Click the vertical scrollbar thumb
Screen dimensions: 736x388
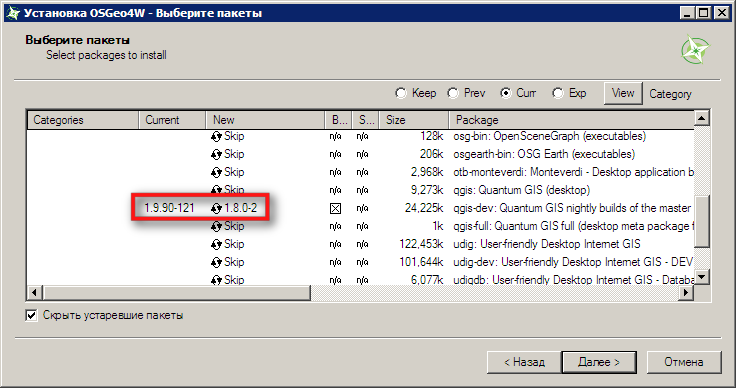(702, 221)
